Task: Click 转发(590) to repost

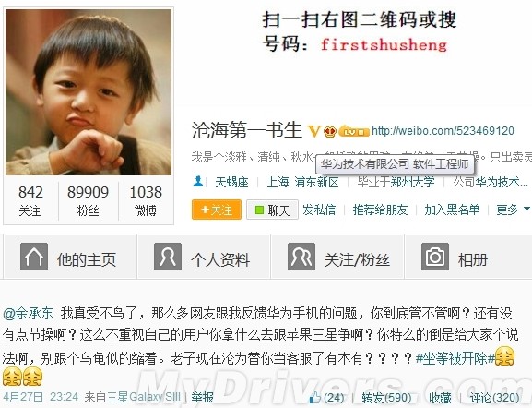Action: [386, 398]
